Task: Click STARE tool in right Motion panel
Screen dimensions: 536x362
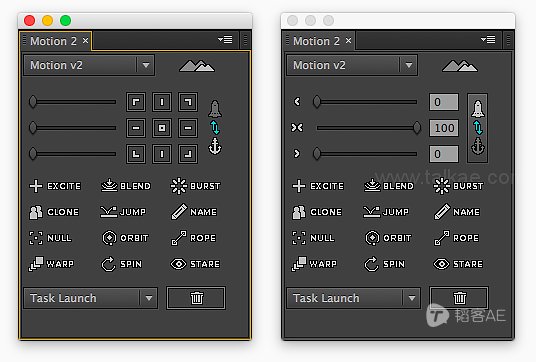Action: (x=458, y=264)
